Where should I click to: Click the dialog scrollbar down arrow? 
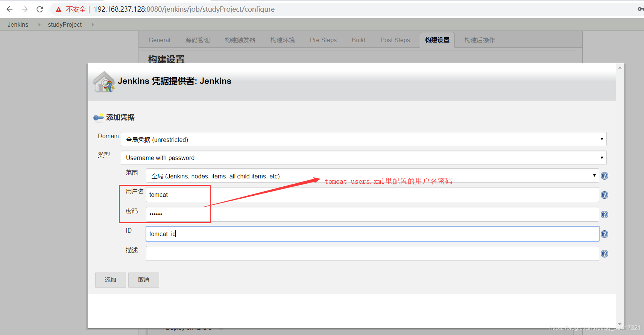pos(620,324)
